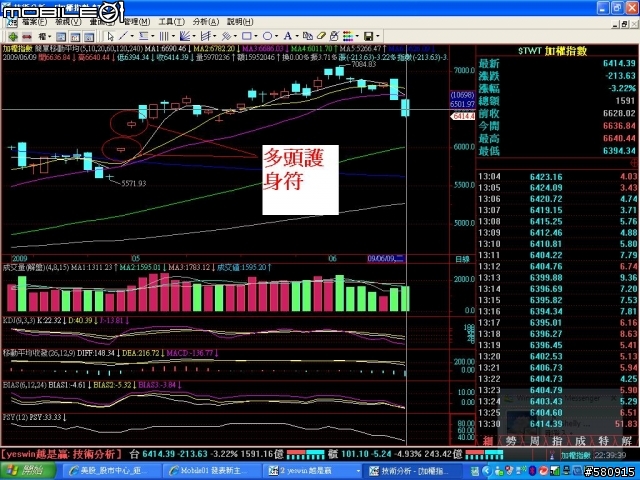Viewport: 640px width, 480px height.
Task: Select the parallel channel lines tool
Action: 206,36
